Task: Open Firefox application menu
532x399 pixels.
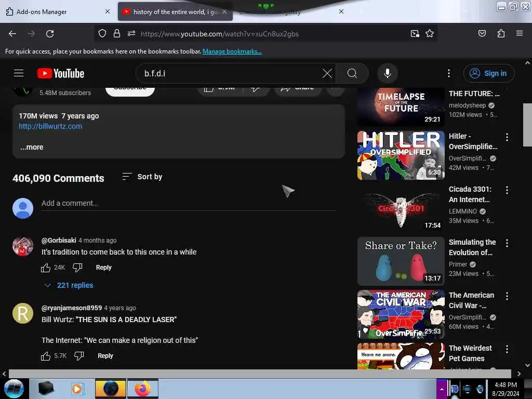Action: 519,33
